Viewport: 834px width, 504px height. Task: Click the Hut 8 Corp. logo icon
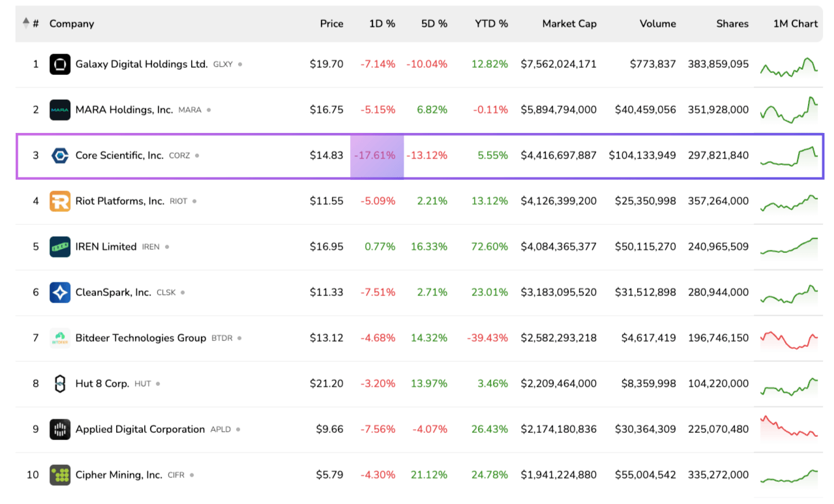coord(60,384)
